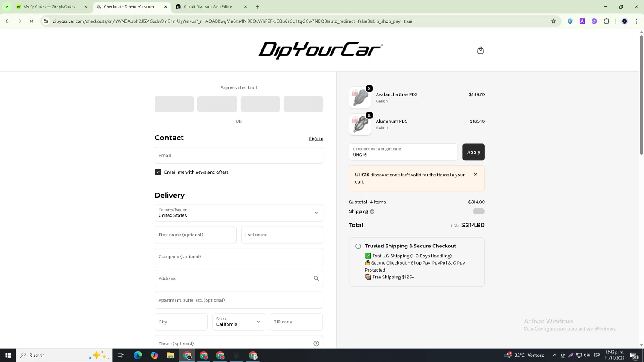Viewport: 644px width, 362px height.
Task: Click the DipYourCar logo
Action: click(320, 51)
